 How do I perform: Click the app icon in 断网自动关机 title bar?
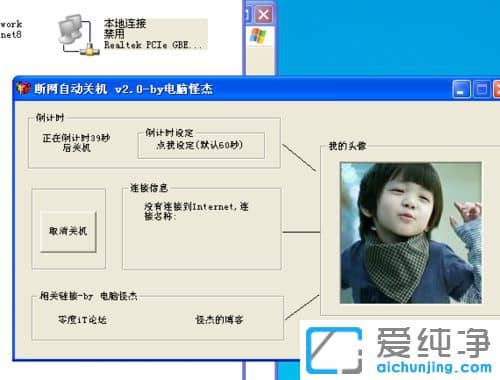click(23, 89)
